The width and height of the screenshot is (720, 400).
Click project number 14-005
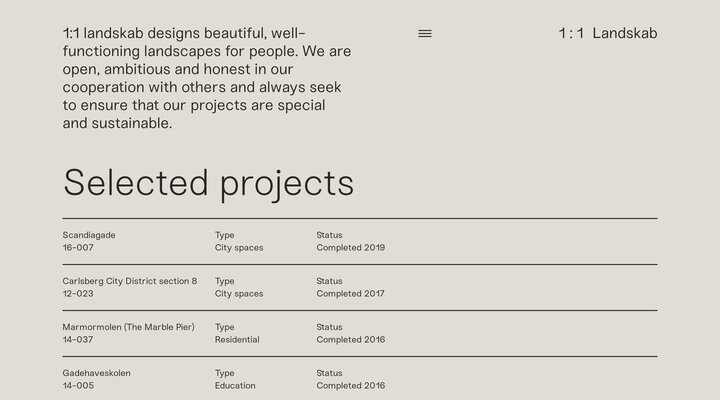(x=78, y=386)
